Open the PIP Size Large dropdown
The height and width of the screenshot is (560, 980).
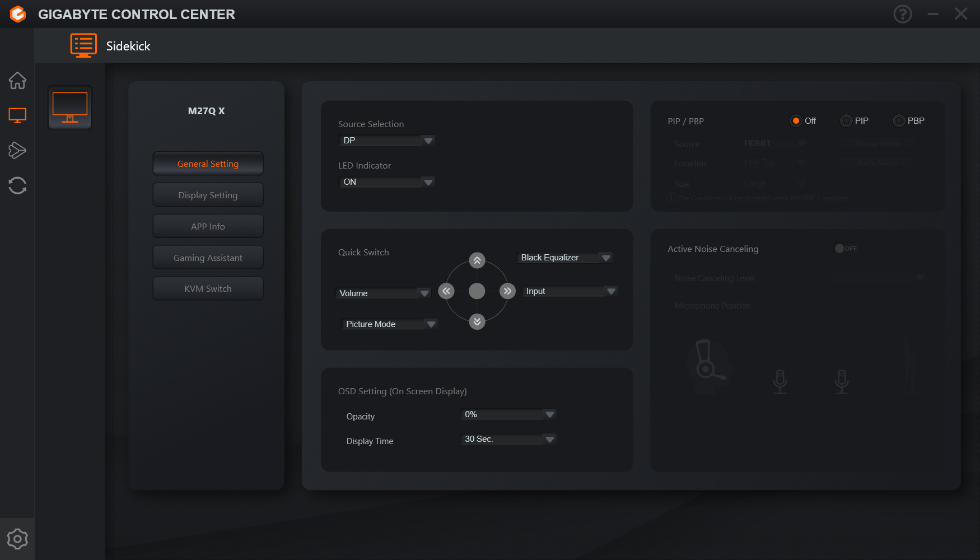pos(774,183)
